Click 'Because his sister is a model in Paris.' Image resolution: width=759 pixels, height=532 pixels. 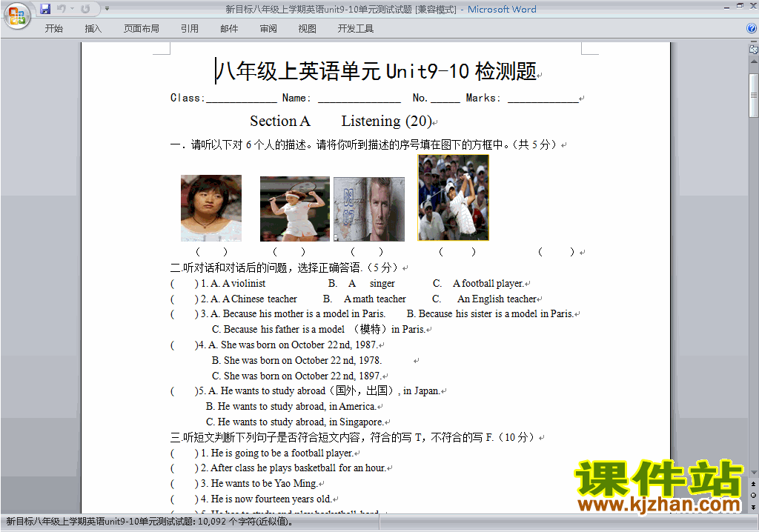tap(496, 313)
